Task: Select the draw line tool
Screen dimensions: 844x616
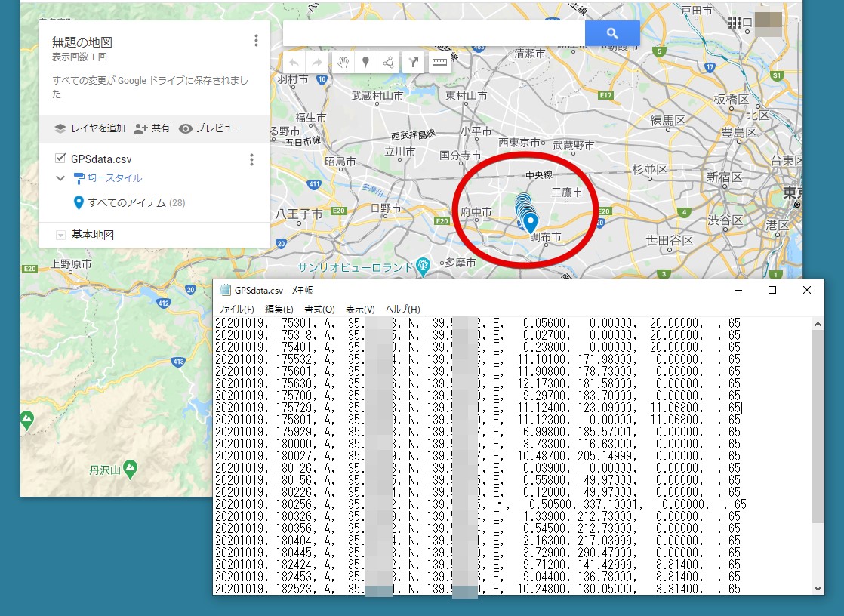Action: pos(388,63)
